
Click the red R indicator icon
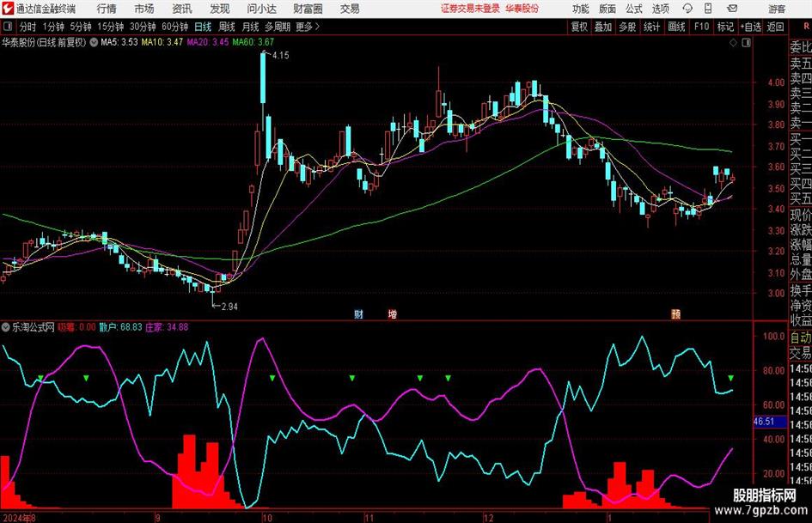[x=806, y=27]
